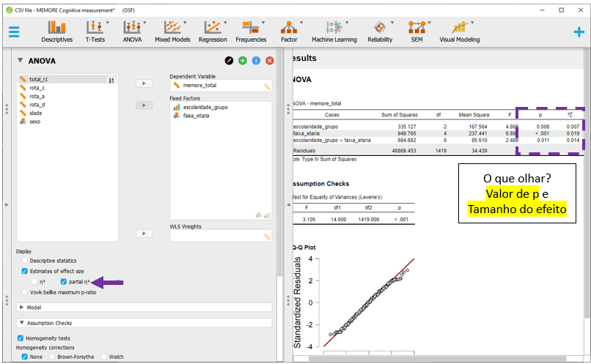Toggle Estimates of effect size checkbox

coord(26,271)
